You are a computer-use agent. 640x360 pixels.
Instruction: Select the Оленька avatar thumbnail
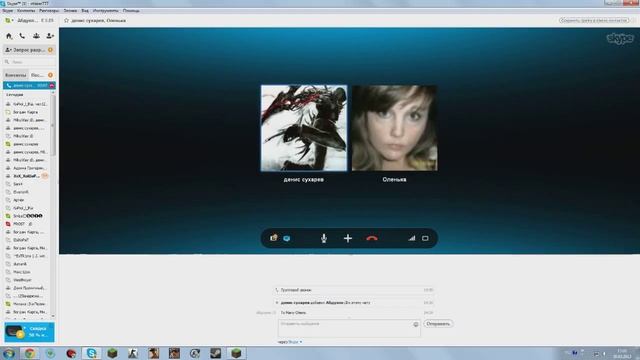(394, 128)
